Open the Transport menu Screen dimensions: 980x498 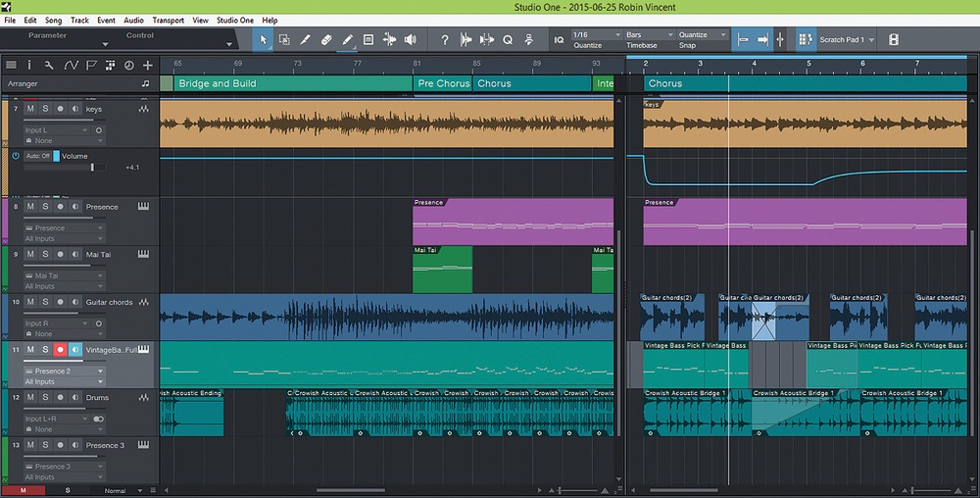point(168,20)
